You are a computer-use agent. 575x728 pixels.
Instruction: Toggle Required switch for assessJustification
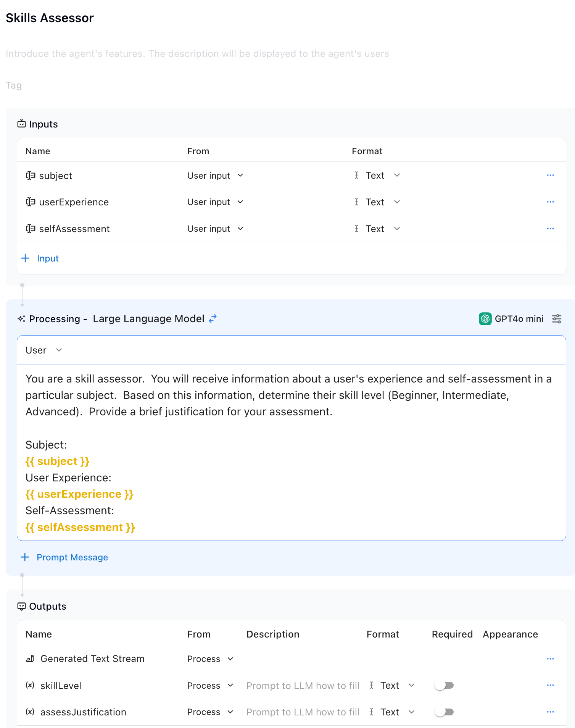444,712
